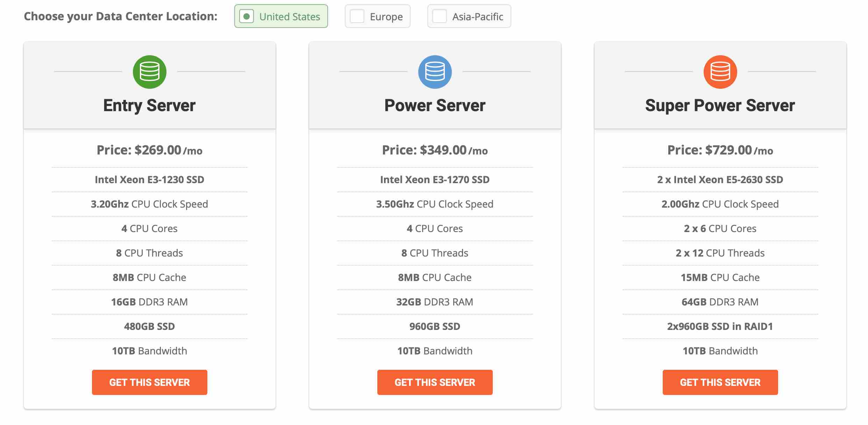Get the Power Server plan

point(435,382)
